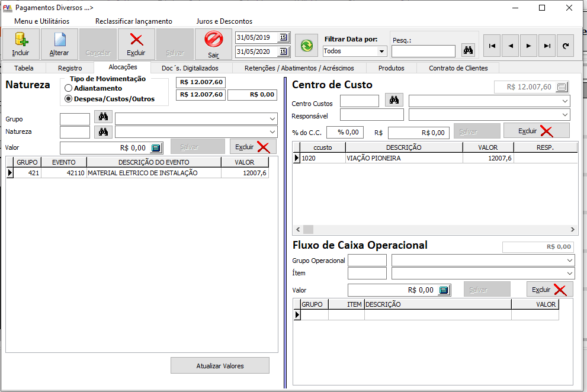Select the Adiantamento radio option
The height and width of the screenshot is (392, 587).
click(x=69, y=88)
